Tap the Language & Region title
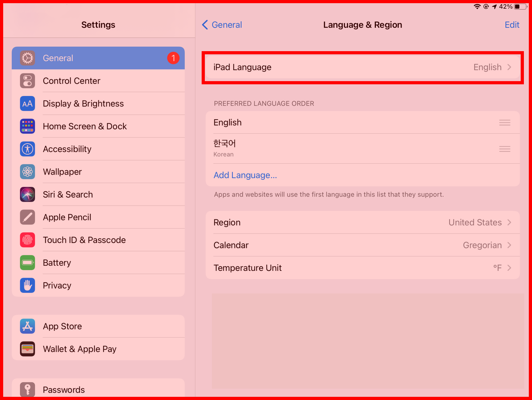532x400 pixels. point(362,25)
